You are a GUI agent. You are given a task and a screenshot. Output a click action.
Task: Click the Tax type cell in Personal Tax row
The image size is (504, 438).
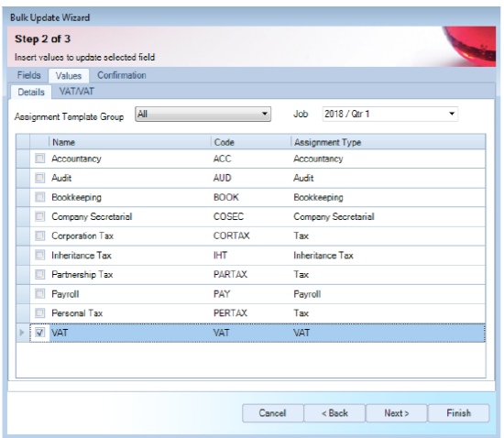coord(388,313)
